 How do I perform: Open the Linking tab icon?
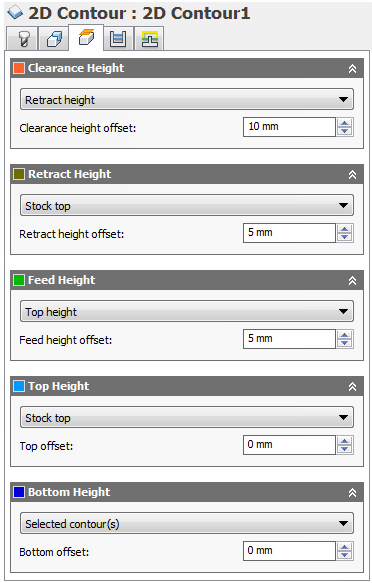149,39
